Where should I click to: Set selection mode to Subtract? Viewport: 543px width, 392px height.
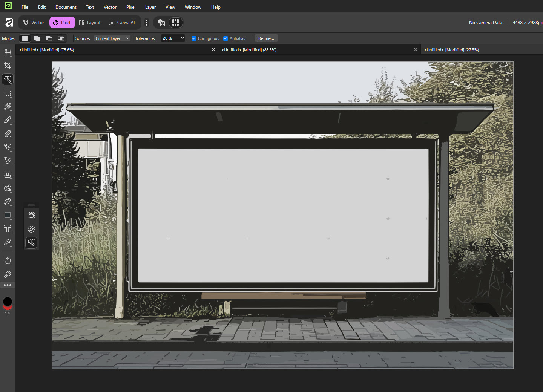tap(49, 38)
